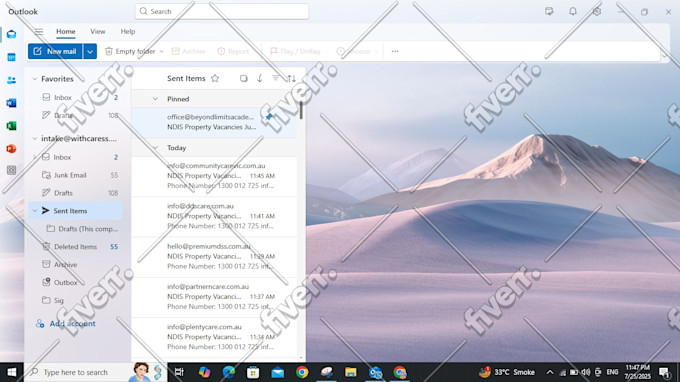Image resolution: width=680 pixels, height=382 pixels.
Task: Switch to the Home tab
Action: (x=65, y=32)
